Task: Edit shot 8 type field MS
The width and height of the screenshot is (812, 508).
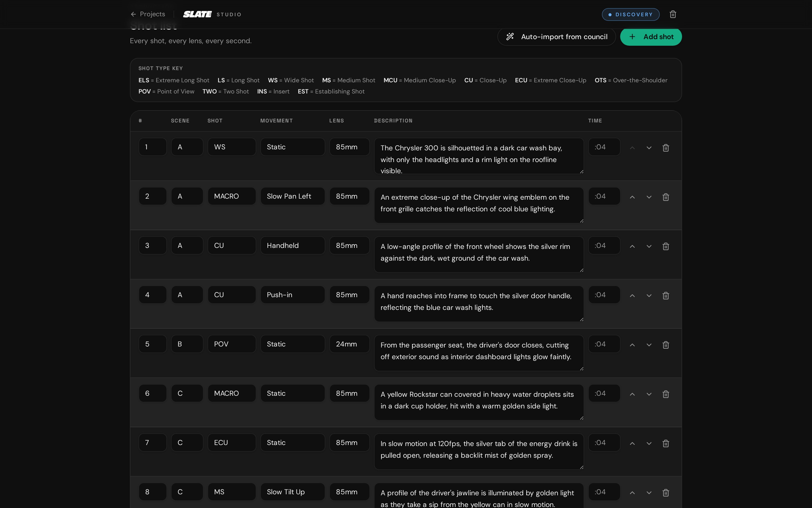Action: pyautogui.click(x=232, y=492)
